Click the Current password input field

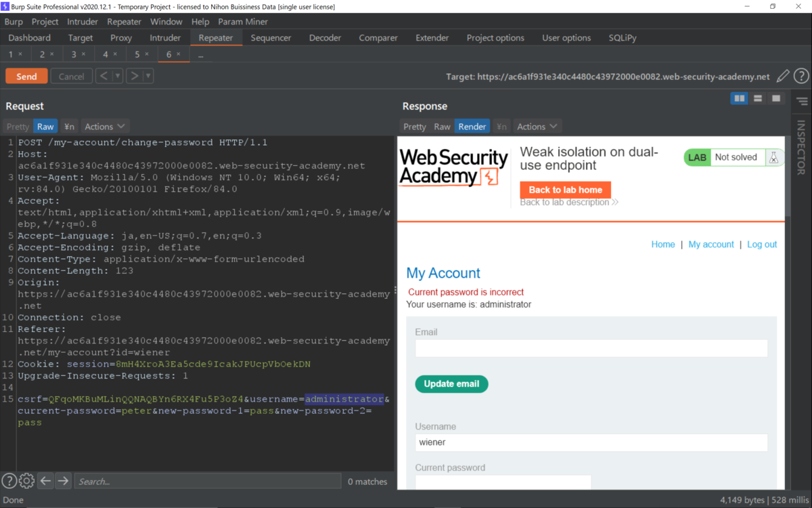pos(503,482)
